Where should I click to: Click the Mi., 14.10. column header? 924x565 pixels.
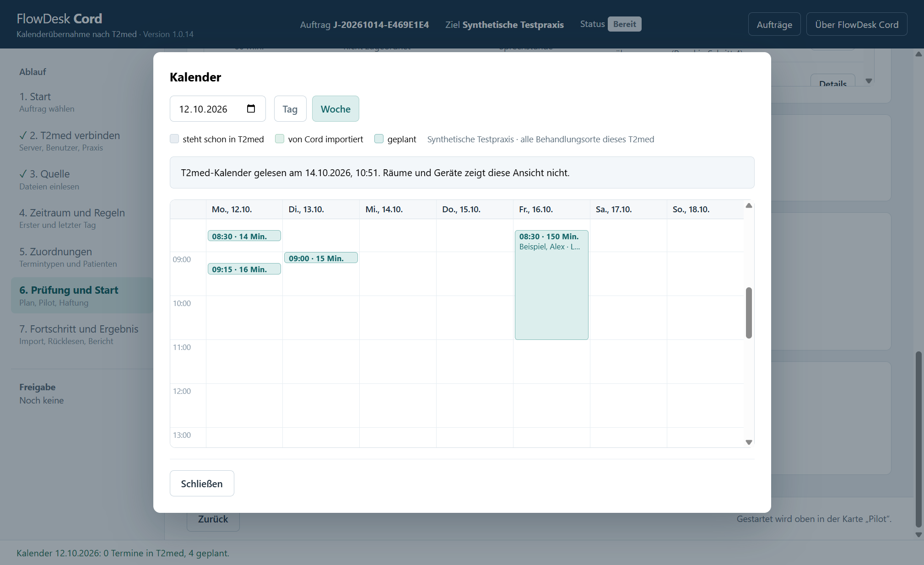pos(398,210)
